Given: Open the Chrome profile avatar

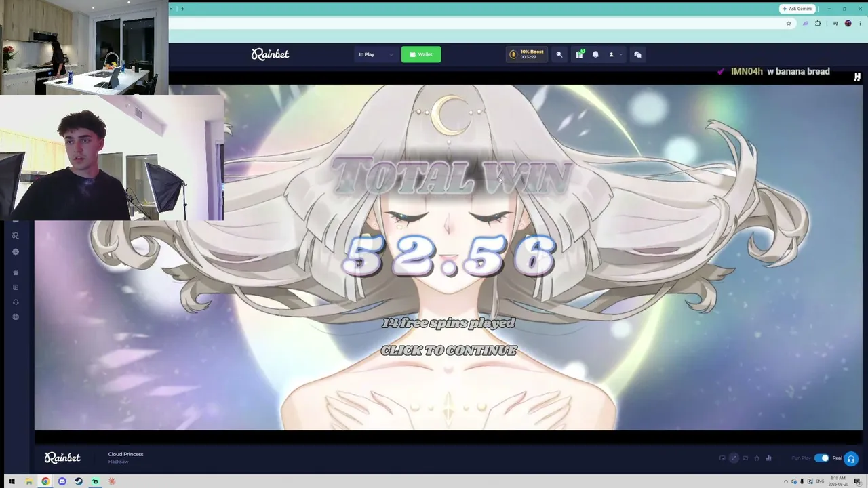Looking at the screenshot, I should (848, 23).
